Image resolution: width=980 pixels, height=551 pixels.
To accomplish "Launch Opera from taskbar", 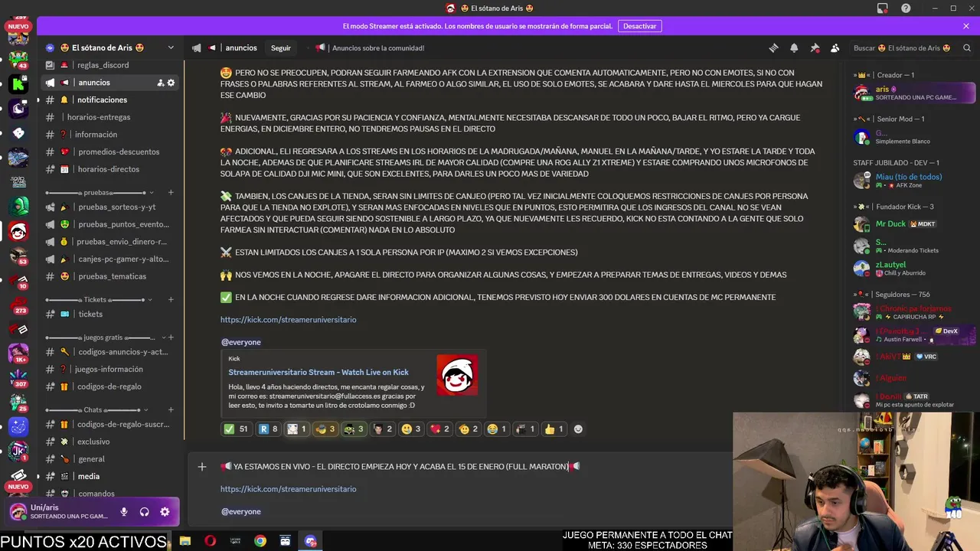I will click(210, 541).
